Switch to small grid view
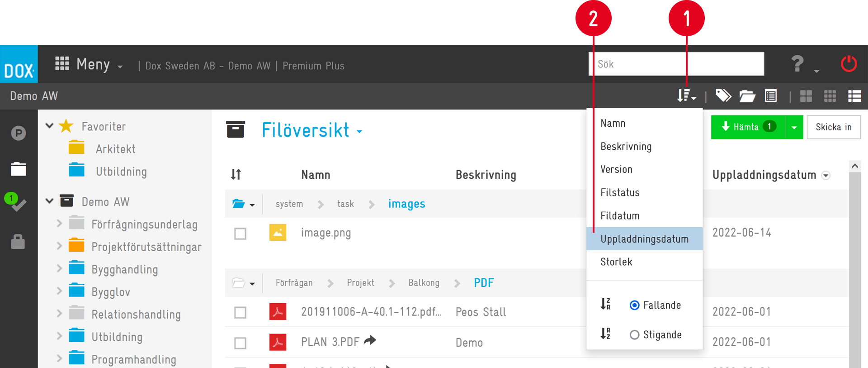The height and width of the screenshot is (368, 868). [830, 96]
